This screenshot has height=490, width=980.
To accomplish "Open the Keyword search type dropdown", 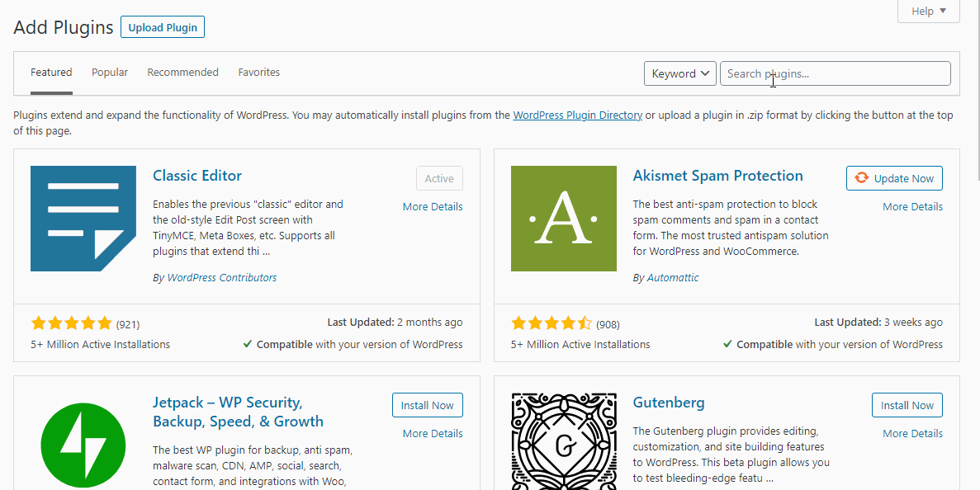I will (x=680, y=73).
